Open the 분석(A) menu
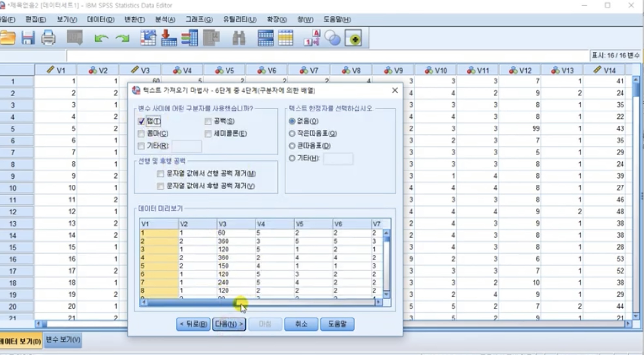 [x=165, y=20]
